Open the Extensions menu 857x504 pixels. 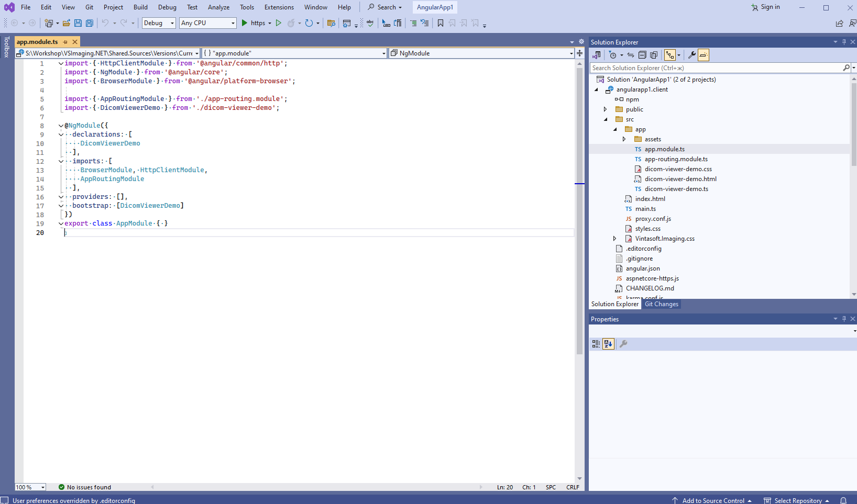[x=279, y=7]
